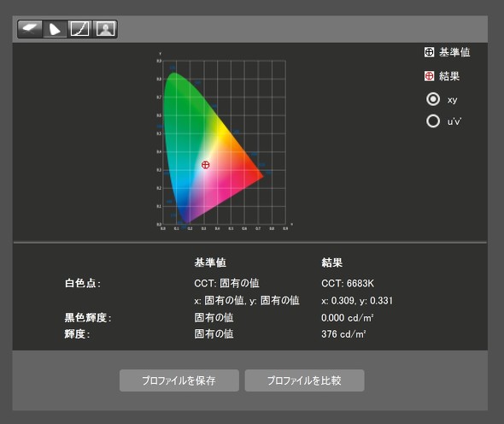Click the 輝度 row label
The image size is (504, 424).
click(x=77, y=334)
